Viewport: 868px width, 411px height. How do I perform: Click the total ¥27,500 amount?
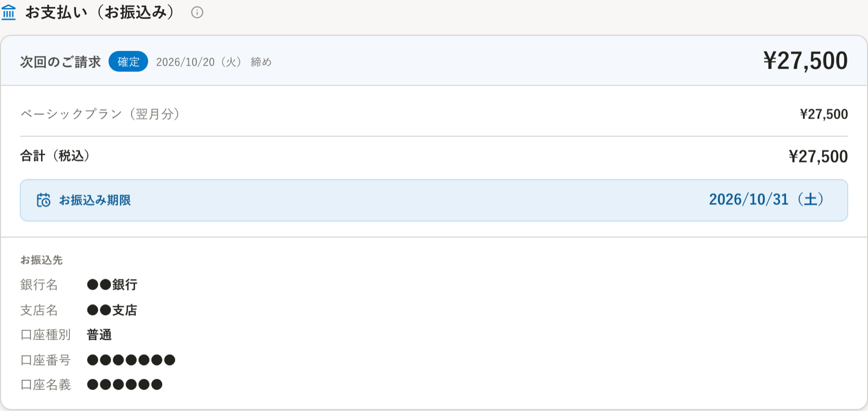coord(818,156)
